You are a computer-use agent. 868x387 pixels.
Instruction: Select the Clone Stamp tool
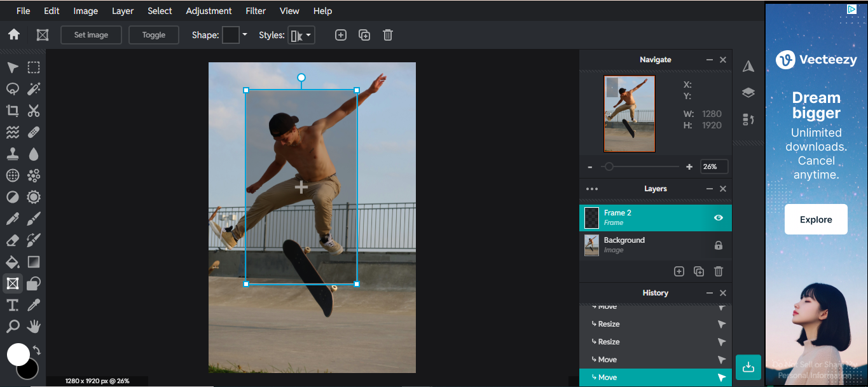pyautogui.click(x=13, y=154)
